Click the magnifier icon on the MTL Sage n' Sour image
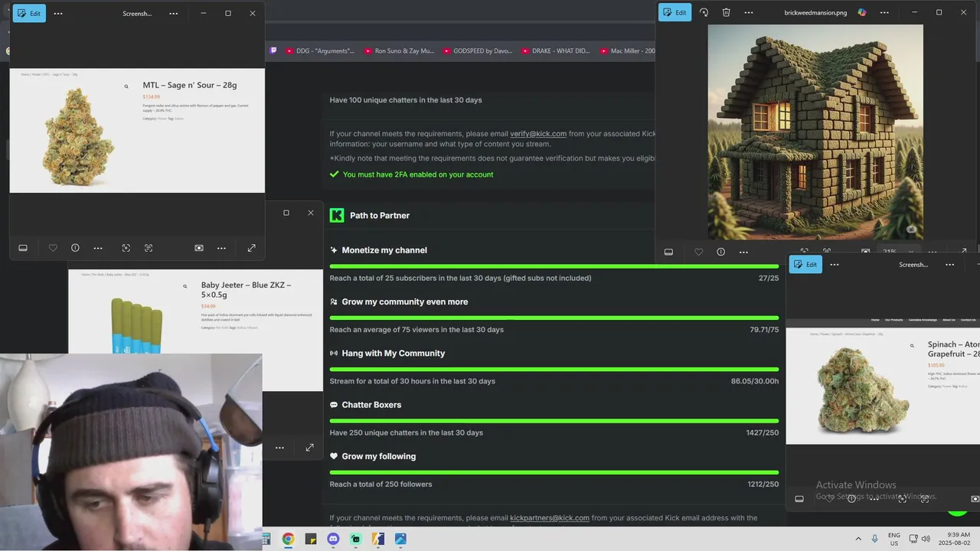The width and height of the screenshot is (980, 551). pos(126,86)
